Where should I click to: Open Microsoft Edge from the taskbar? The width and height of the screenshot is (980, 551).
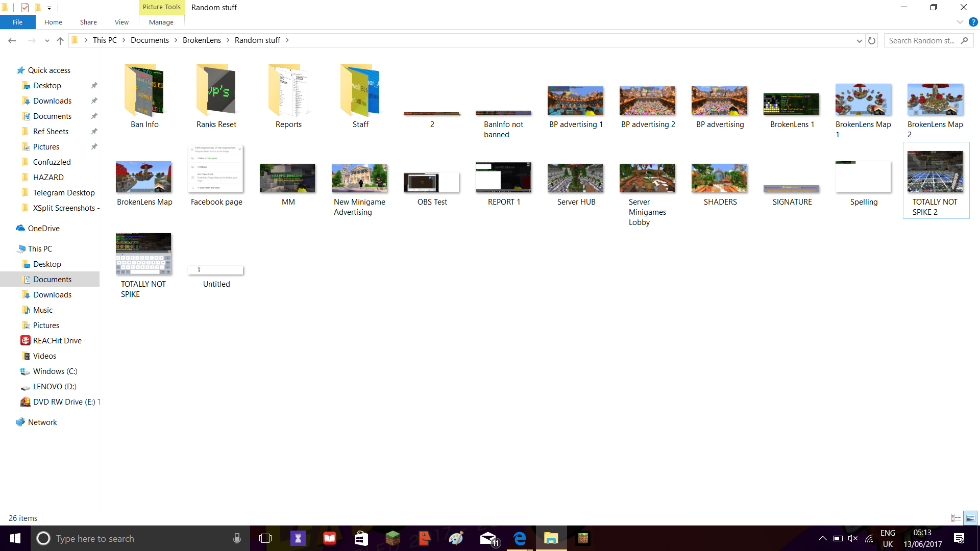520,538
